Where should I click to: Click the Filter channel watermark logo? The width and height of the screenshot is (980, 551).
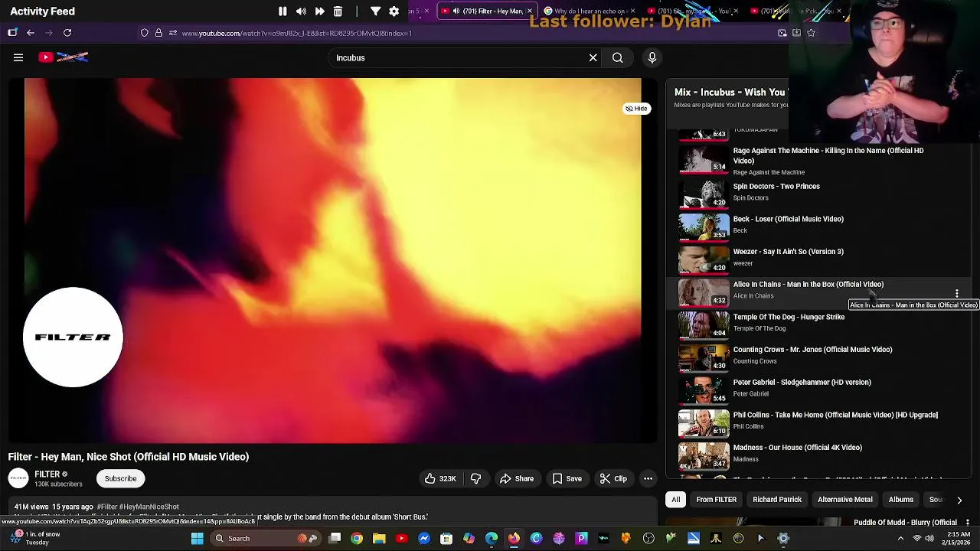[73, 337]
